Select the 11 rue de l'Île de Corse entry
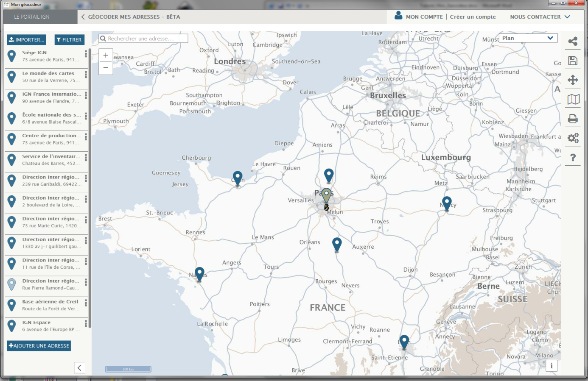588x381 pixels. (x=46, y=264)
